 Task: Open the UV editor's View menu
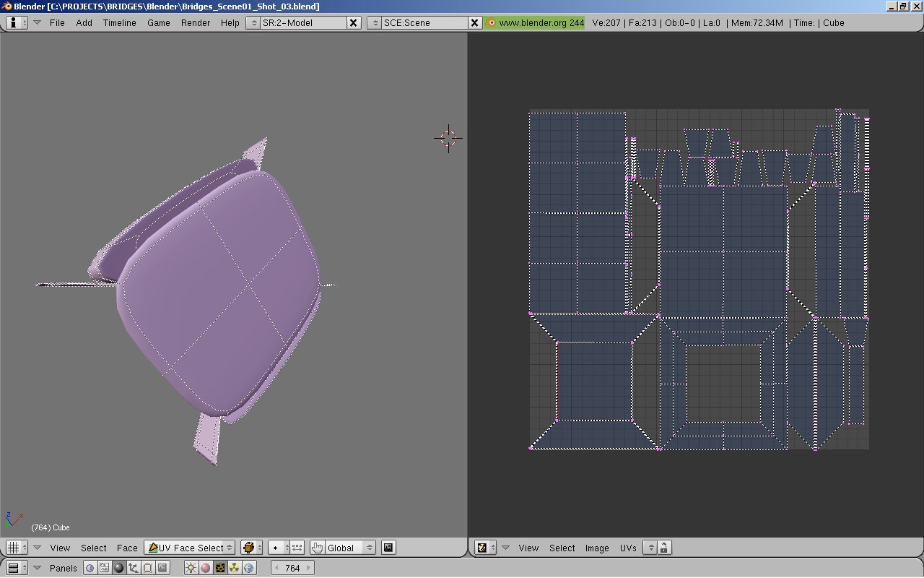tap(528, 548)
